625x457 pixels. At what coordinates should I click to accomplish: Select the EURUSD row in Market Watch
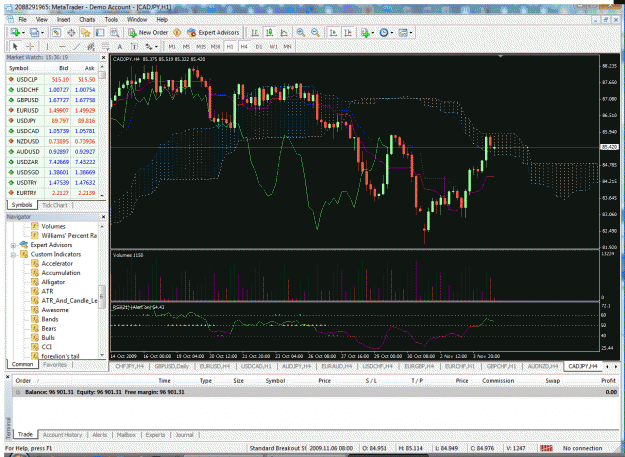point(52,110)
